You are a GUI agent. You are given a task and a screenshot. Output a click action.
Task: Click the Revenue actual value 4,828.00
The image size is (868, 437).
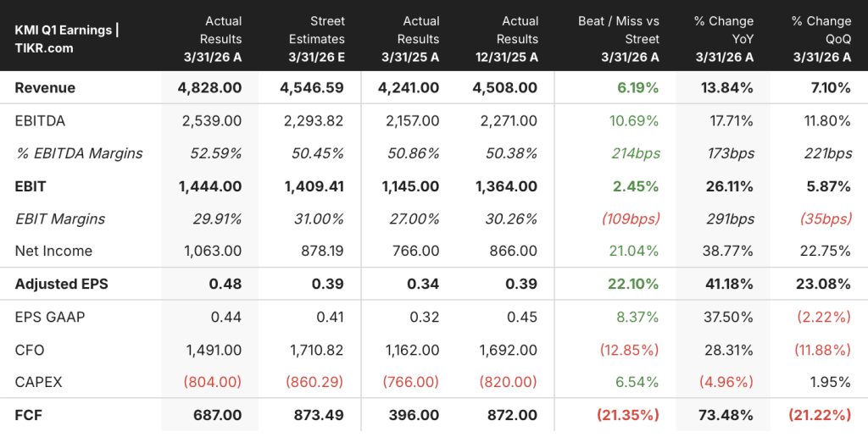pyautogui.click(x=210, y=87)
